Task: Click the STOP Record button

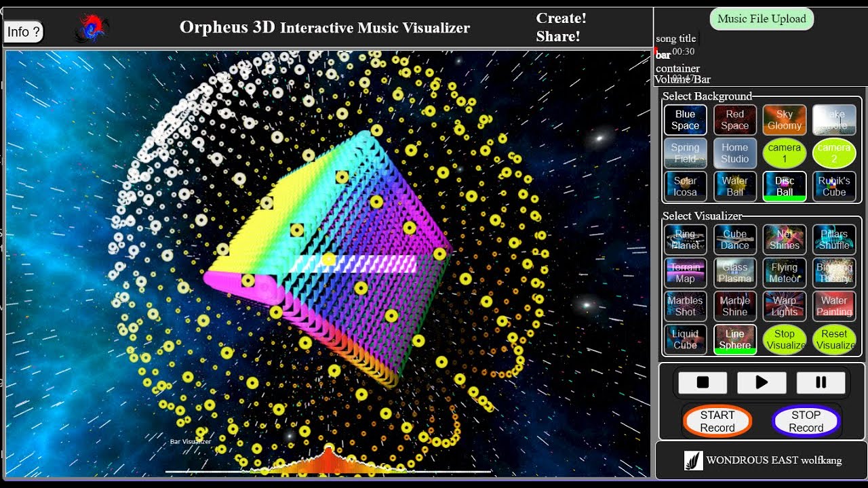Action: point(806,421)
